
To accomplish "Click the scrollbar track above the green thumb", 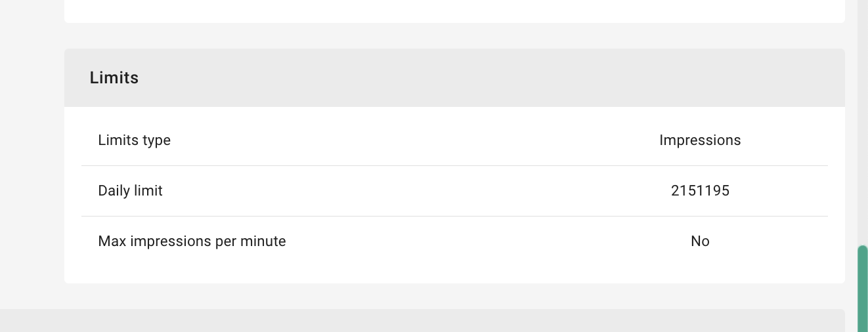I will pyautogui.click(x=863, y=131).
